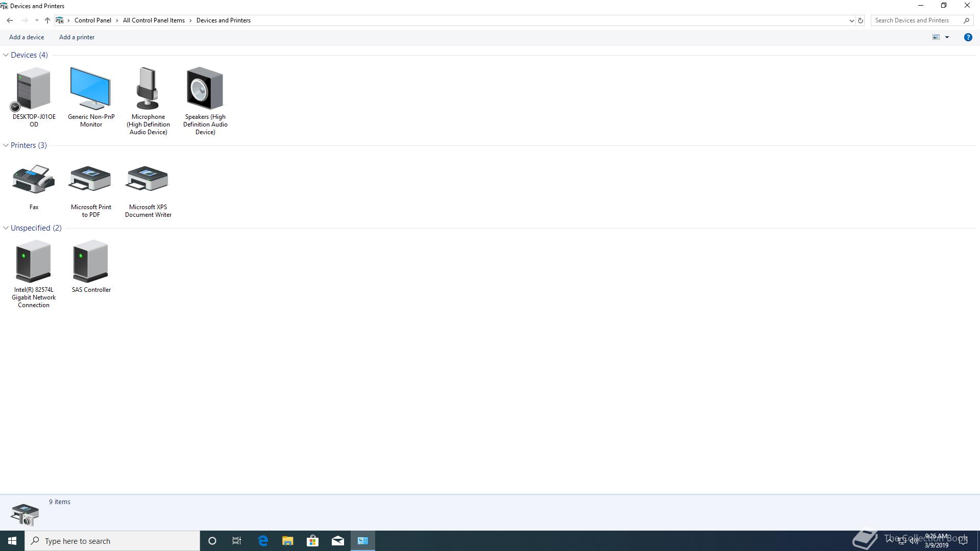Refresh the Devices and Printers view
This screenshot has height=551, width=980.
860,21
